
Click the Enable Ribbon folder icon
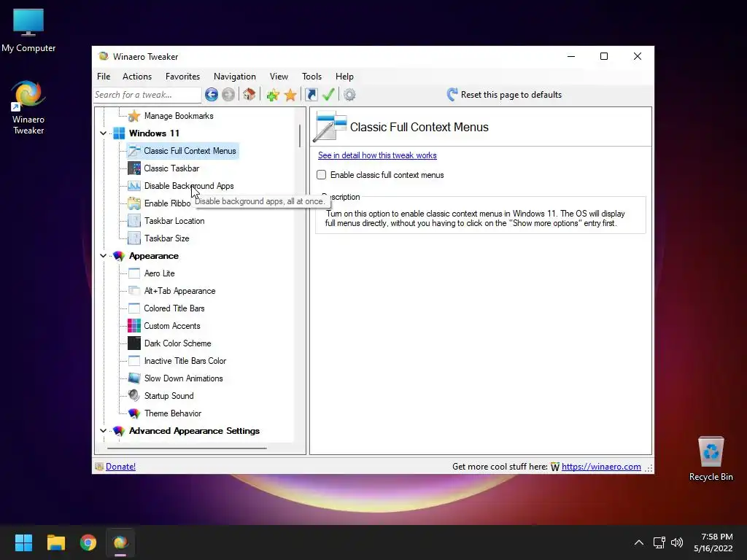134,203
